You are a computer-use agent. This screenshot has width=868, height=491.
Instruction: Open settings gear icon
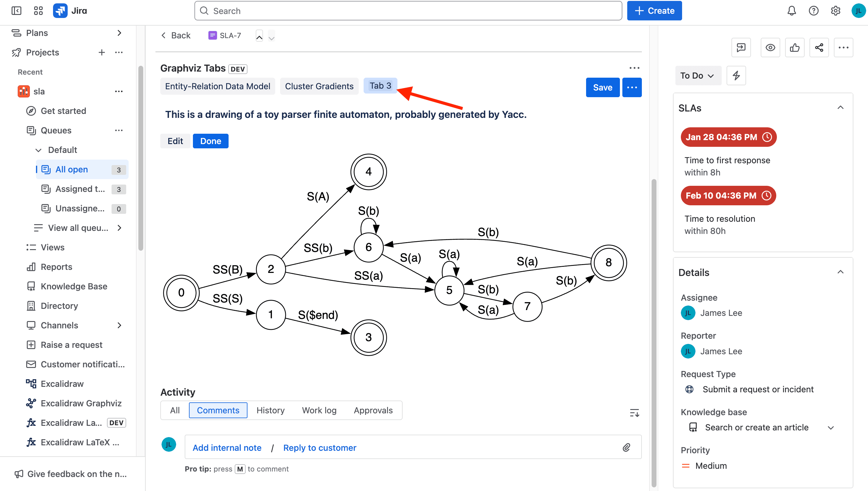835,11
